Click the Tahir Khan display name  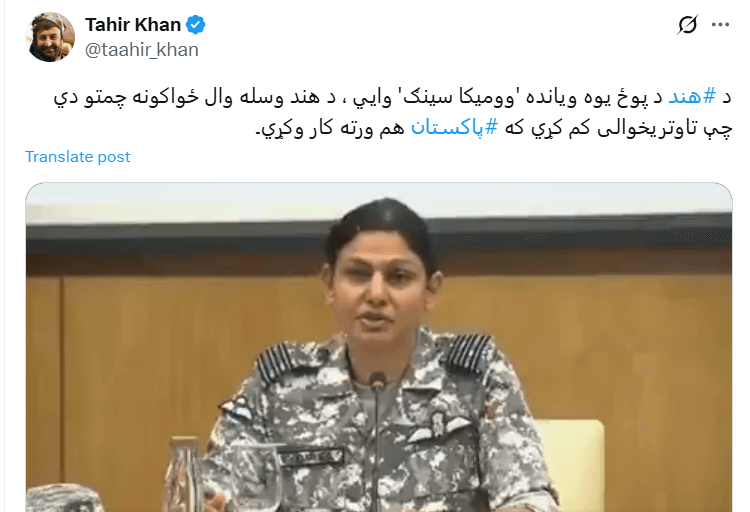(133, 24)
